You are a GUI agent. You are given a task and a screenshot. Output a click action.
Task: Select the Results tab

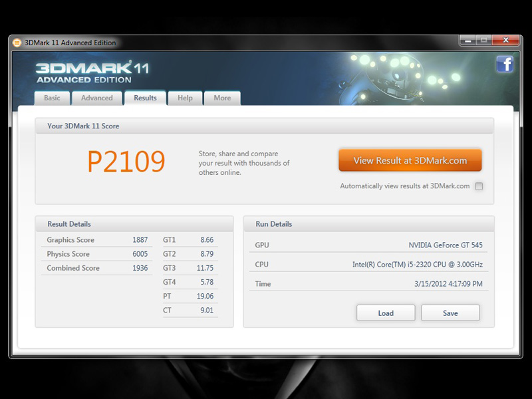tap(145, 98)
